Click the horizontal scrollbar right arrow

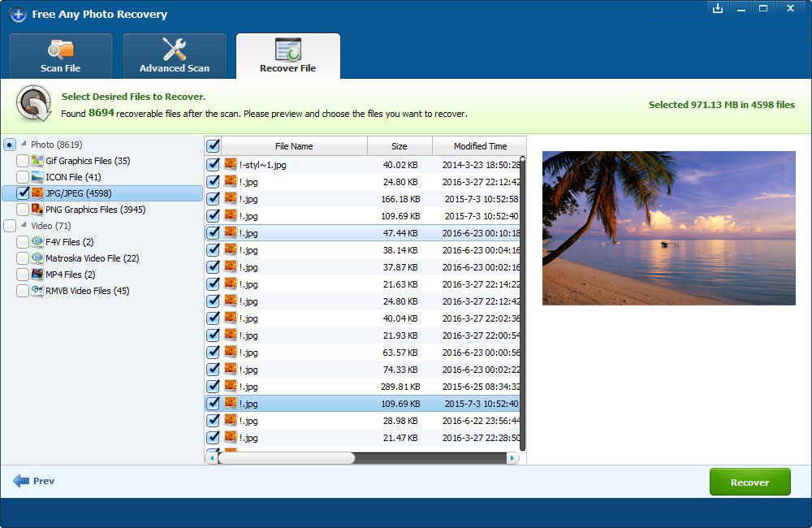coord(512,458)
